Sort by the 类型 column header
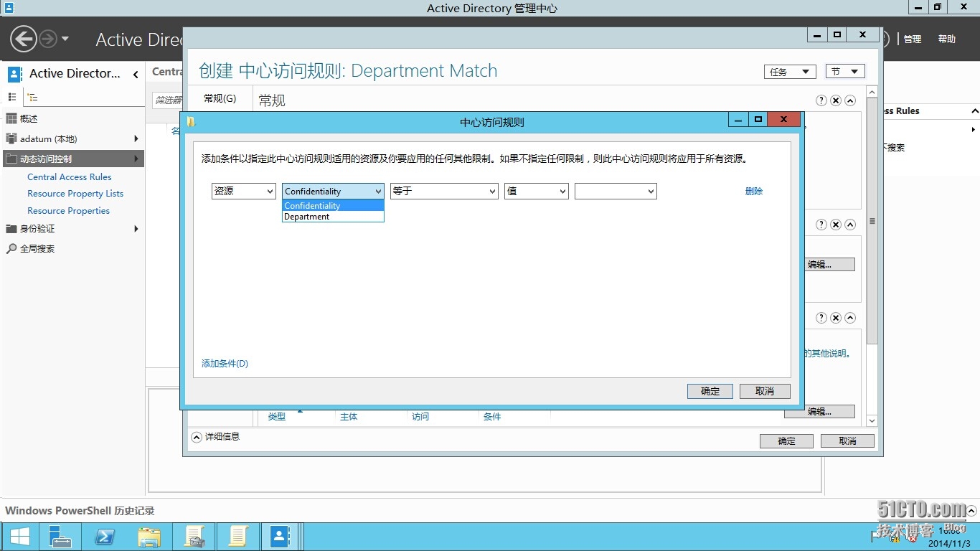 pos(277,417)
